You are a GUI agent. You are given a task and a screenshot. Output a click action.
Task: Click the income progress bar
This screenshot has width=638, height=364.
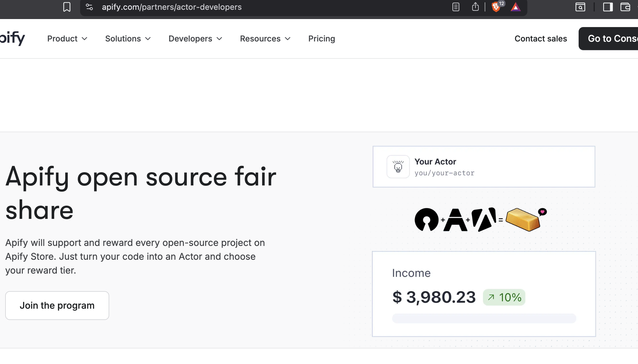pos(484,318)
